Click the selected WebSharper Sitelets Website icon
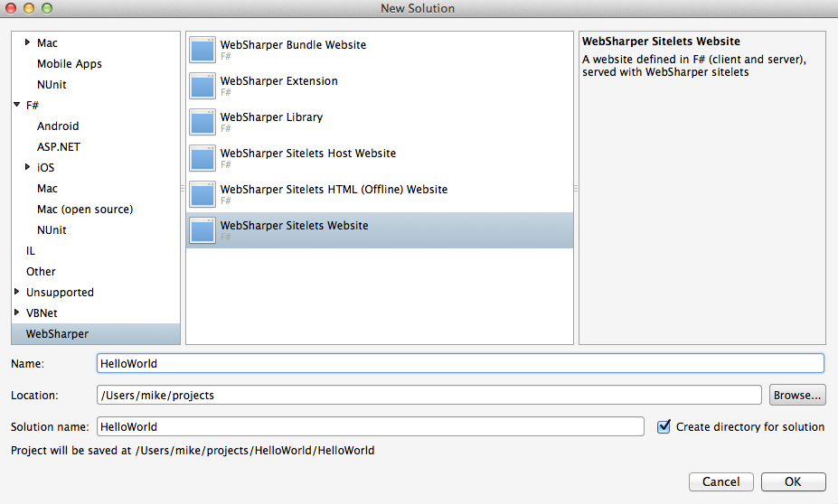The width and height of the screenshot is (838, 504). coord(202,230)
